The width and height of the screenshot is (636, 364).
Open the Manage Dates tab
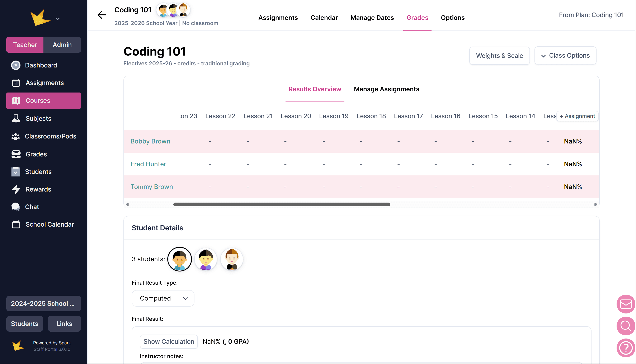(x=372, y=18)
